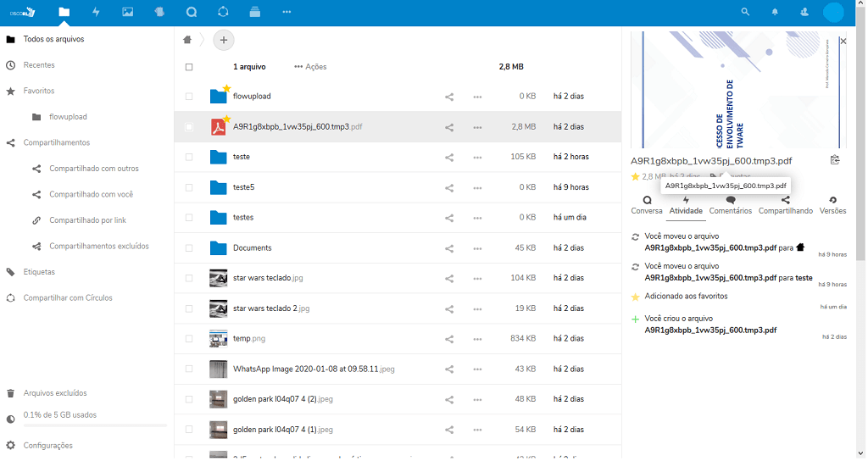Click the share icon for the teste5 folder
868x461 pixels.
click(449, 187)
